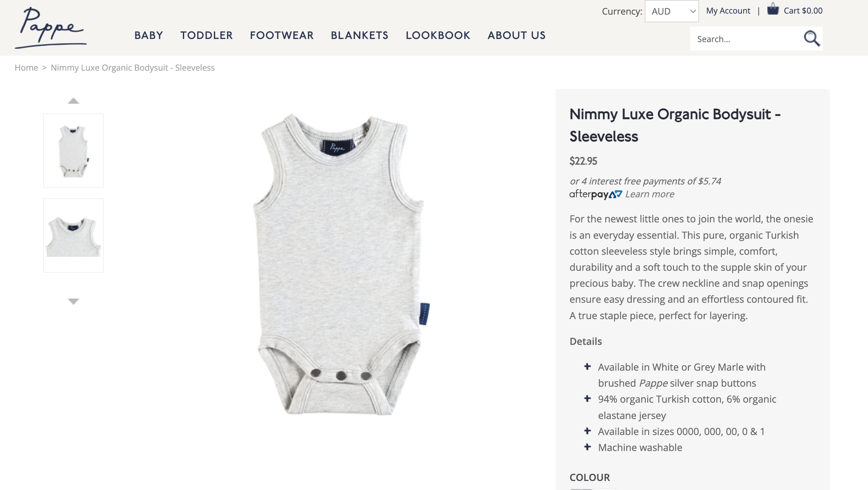Click Afterpay Learn more link
The image size is (868, 490).
(650, 194)
